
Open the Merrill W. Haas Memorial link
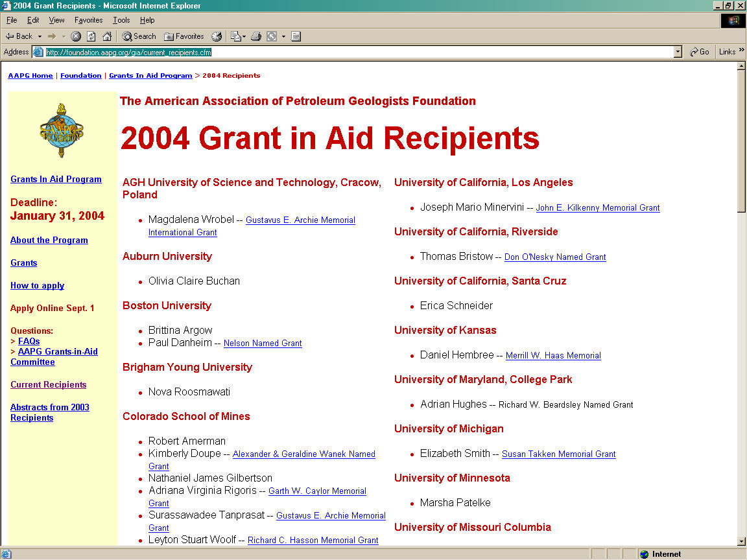point(553,356)
